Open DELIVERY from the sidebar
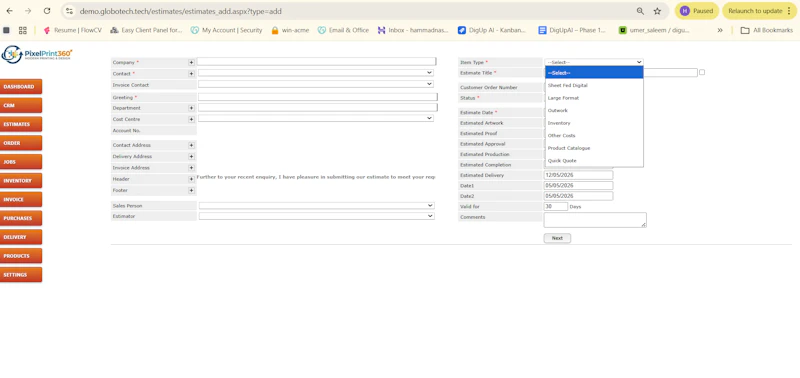Screen dimensions: 800x378 coord(21,237)
